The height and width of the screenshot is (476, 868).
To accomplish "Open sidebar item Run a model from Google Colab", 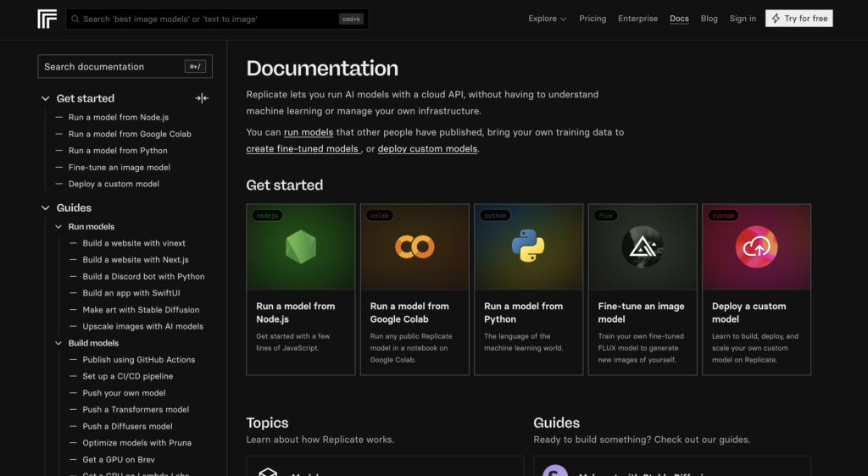I will (x=130, y=134).
